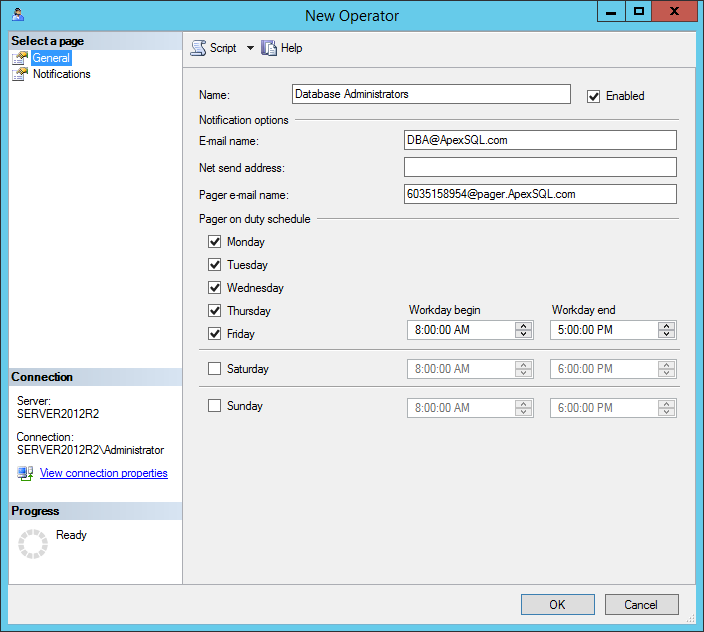The image size is (704, 632).
Task: Close the New Operator dialog
Action: tap(674, 12)
